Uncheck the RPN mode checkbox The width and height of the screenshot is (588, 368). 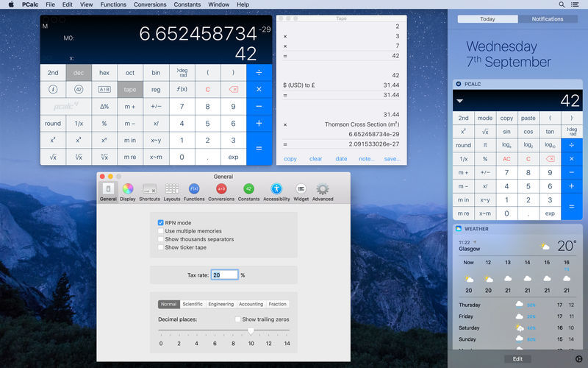coord(161,222)
